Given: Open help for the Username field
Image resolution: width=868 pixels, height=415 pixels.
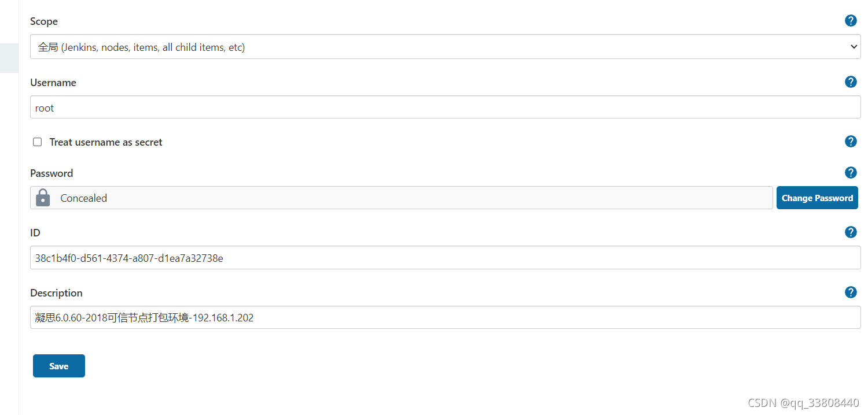Looking at the screenshot, I should pyautogui.click(x=851, y=81).
